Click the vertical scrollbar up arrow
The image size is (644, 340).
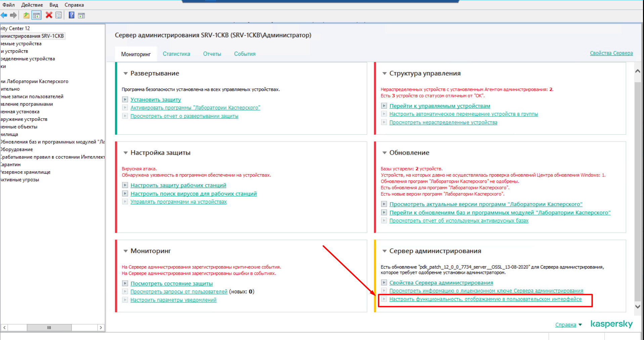coord(638,71)
